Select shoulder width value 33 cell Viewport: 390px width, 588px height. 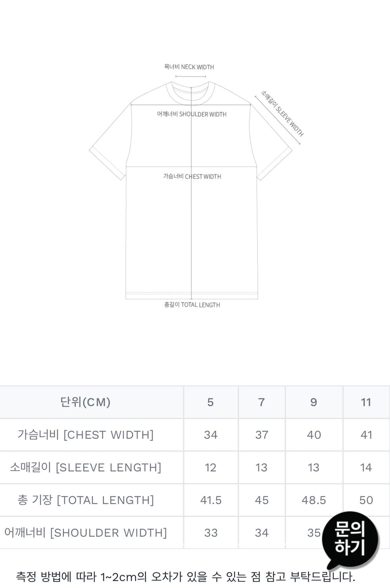coord(211,533)
